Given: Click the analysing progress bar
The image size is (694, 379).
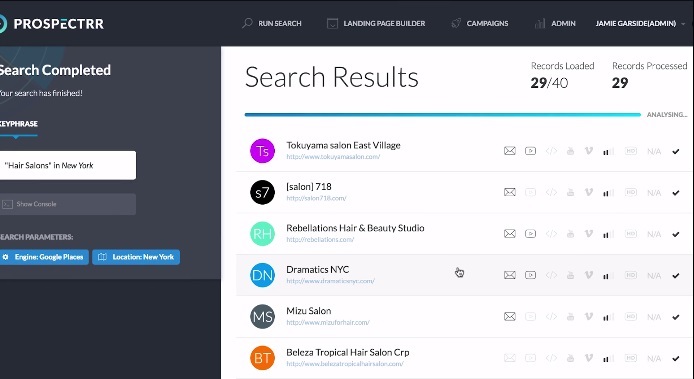Looking at the screenshot, I should coord(443,115).
